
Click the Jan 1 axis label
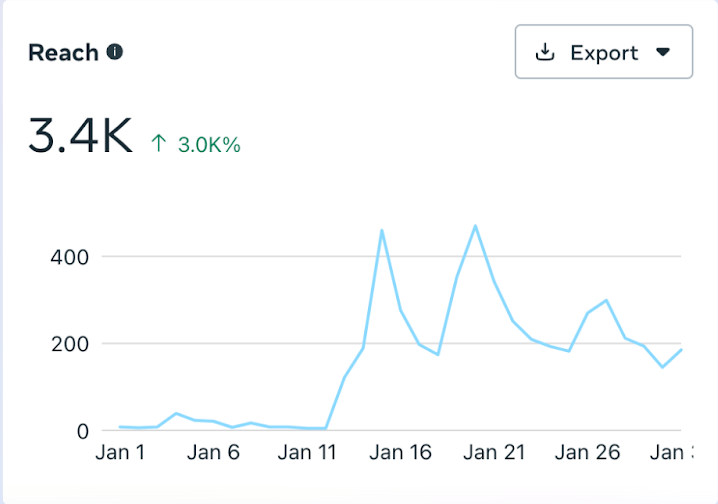[x=120, y=453]
